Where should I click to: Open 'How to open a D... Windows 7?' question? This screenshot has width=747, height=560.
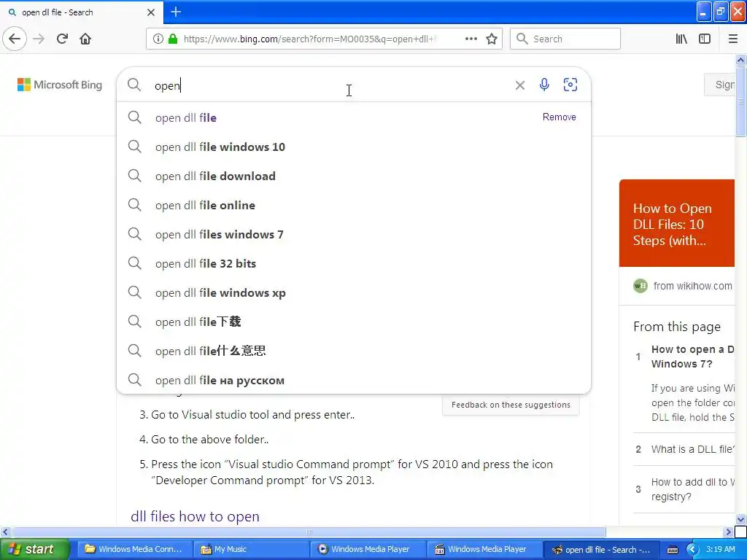pos(692,356)
